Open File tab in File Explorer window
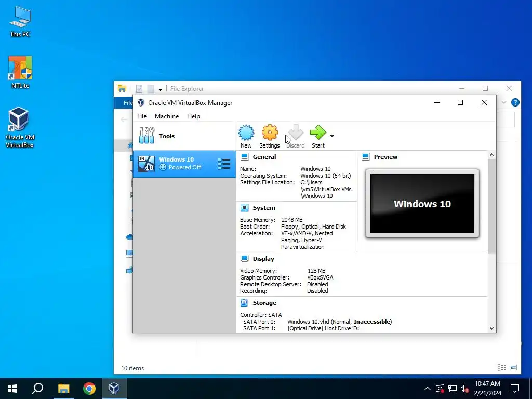Screen dimensions: 532x399 pyautogui.click(x=128, y=103)
